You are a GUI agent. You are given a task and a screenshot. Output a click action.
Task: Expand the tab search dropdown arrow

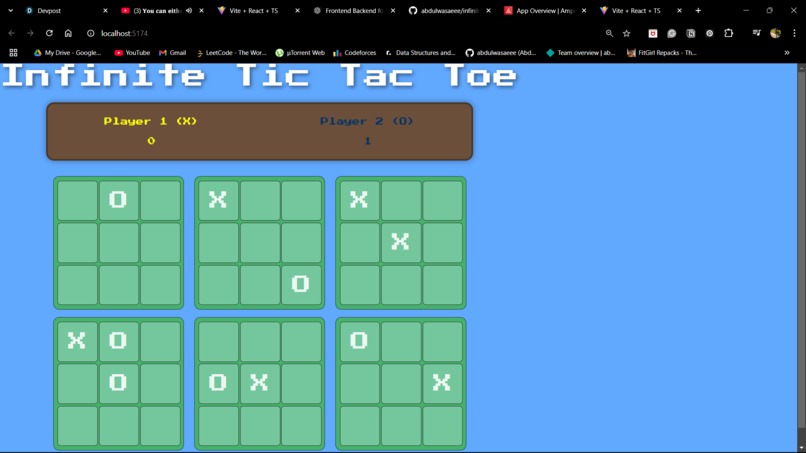pyautogui.click(x=11, y=10)
